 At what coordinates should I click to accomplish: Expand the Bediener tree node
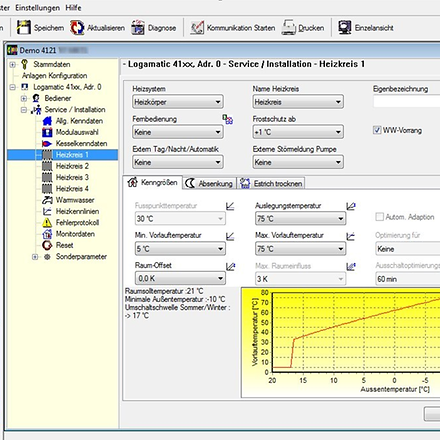pos(24,98)
